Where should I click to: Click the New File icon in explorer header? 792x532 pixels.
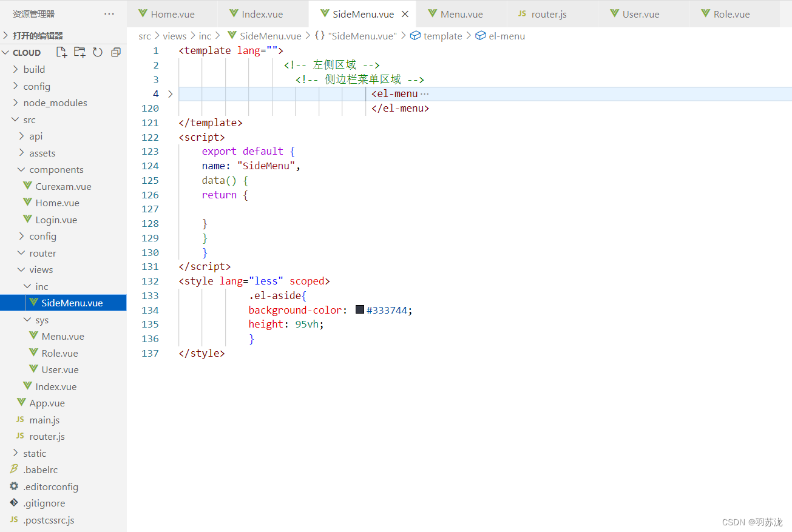click(x=61, y=52)
